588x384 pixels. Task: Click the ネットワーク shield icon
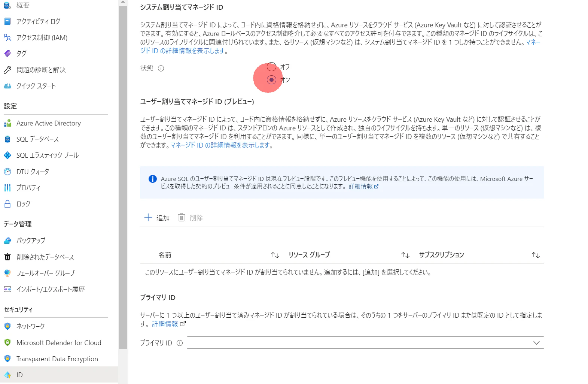(x=7, y=326)
